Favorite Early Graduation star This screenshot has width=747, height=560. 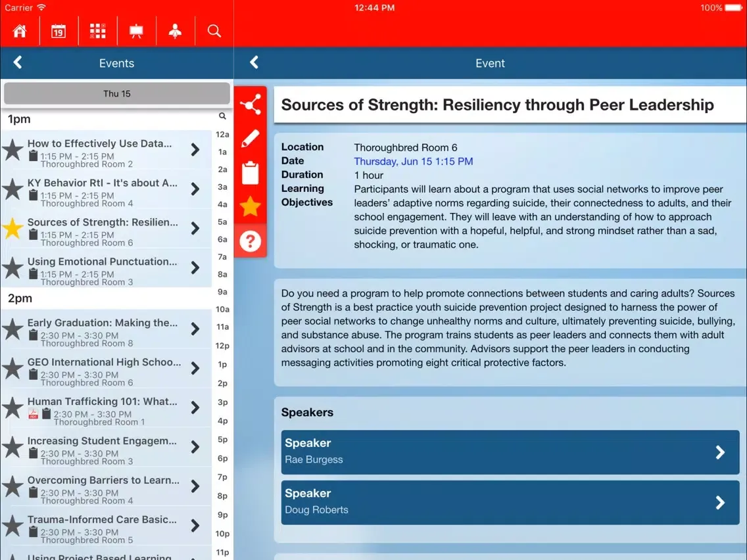click(x=13, y=329)
